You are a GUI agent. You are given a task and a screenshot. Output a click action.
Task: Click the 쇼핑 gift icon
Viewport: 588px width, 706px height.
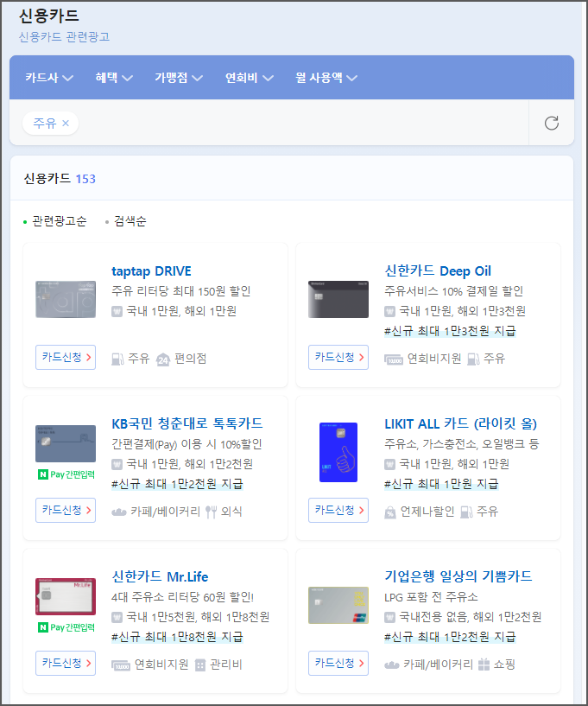(x=484, y=665)
